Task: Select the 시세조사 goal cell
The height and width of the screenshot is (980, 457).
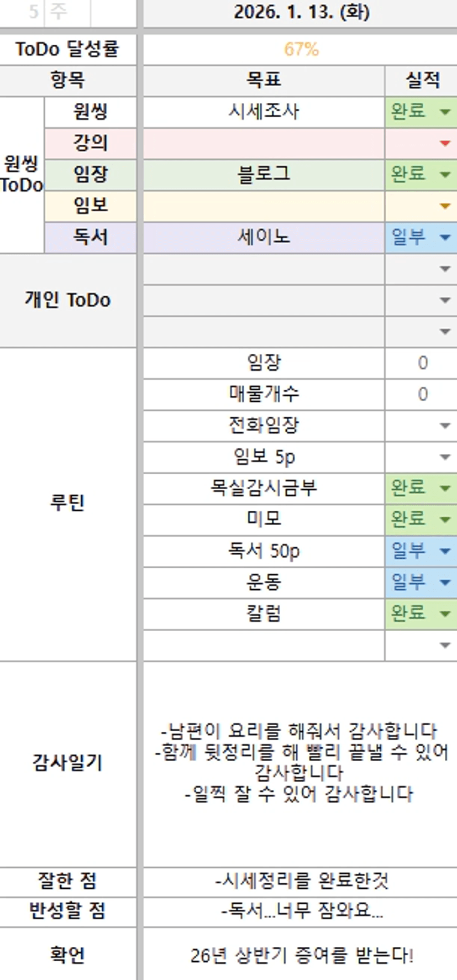Action: pos(264,112)
